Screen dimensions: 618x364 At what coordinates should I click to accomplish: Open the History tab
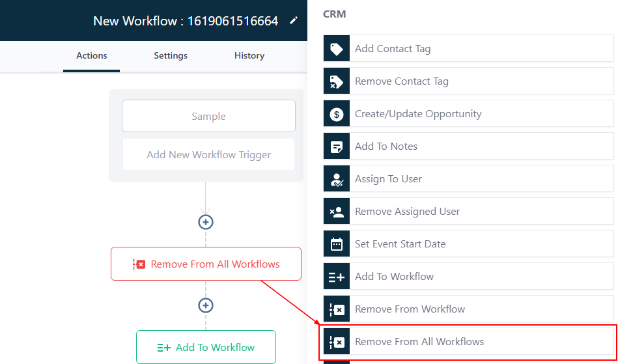249,55
